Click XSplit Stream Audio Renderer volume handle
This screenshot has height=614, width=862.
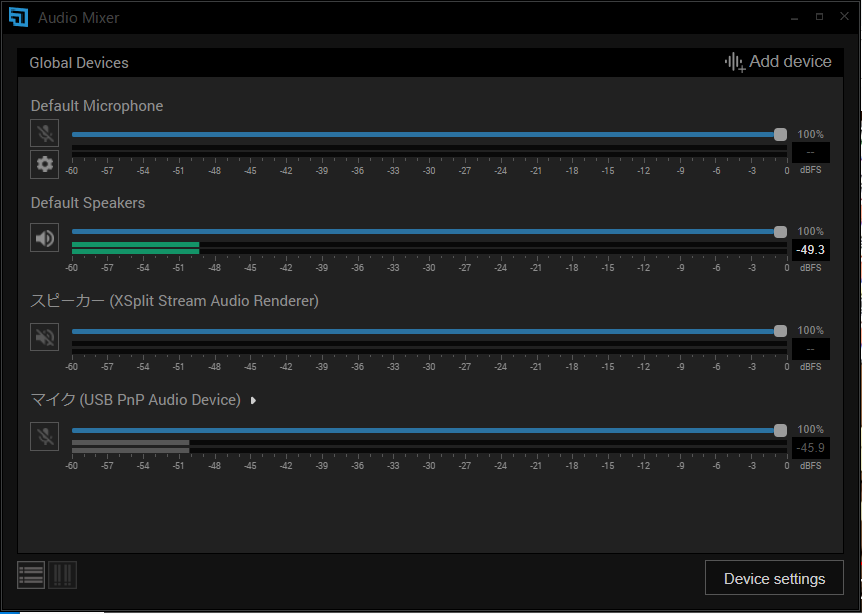(780, 331)
